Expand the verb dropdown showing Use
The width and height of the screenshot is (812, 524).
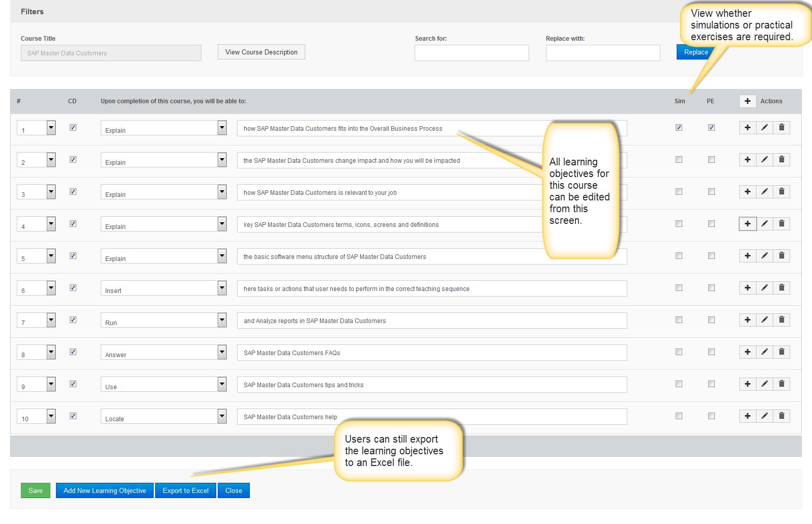tap(163, 384)
